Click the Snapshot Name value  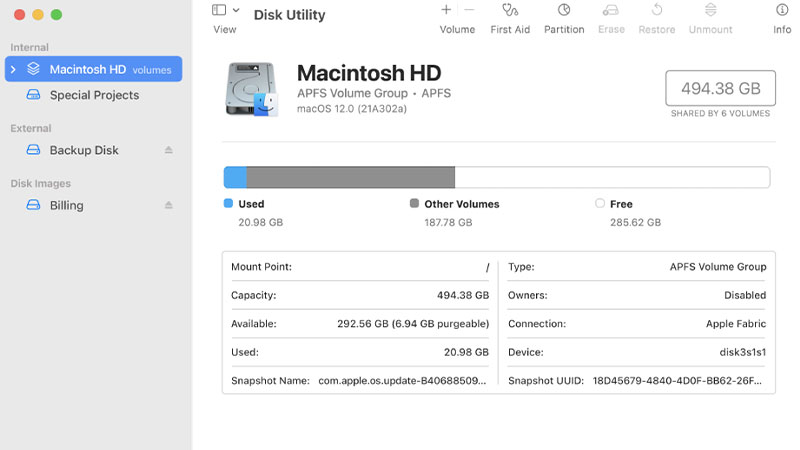(x=402, y=381)
